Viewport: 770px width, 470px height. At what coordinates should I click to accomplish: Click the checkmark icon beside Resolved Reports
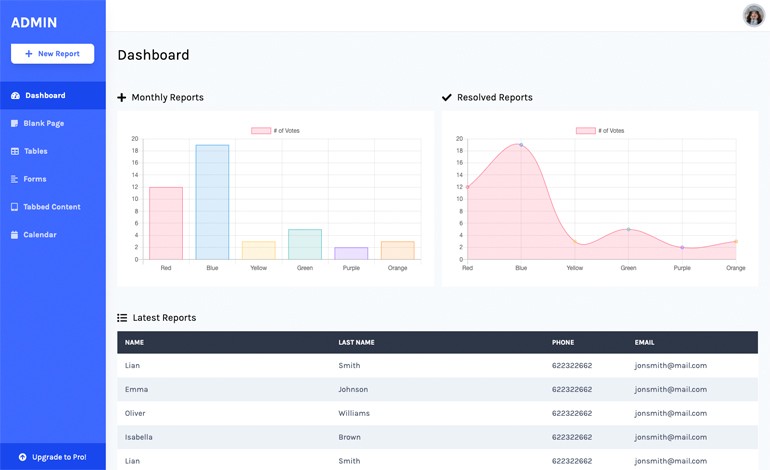pos(446,97)
